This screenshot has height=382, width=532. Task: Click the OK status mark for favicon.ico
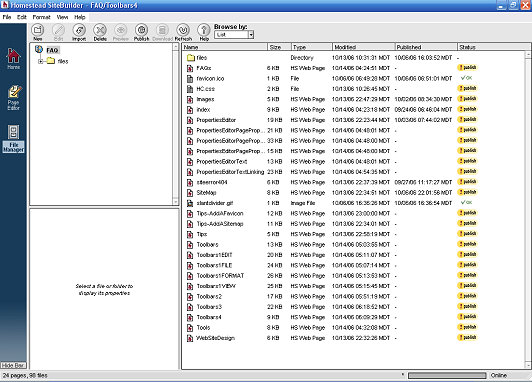[466, 78]
